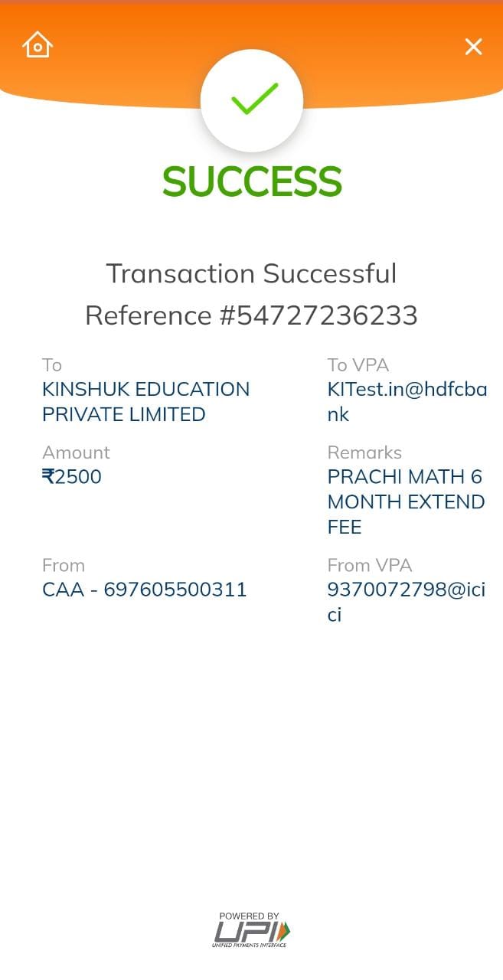Tap remarks PRACHI MATH 6 MONTH EXTEND FEE
Image resolution: width=503 pixels, height=980 pixels.
click(x=406, y=501)
